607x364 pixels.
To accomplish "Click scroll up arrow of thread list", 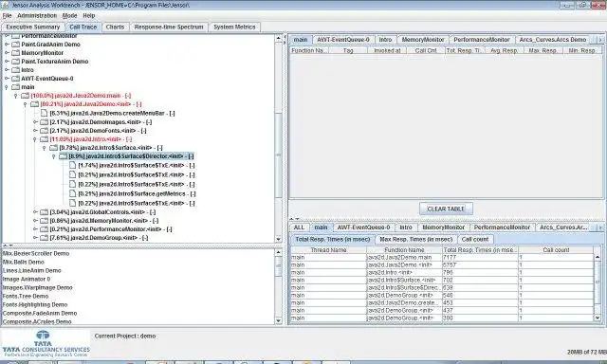I will coord(278,252).
